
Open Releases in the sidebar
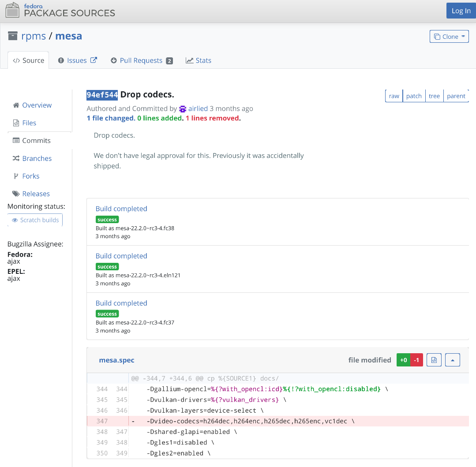(x=36, y=194)
